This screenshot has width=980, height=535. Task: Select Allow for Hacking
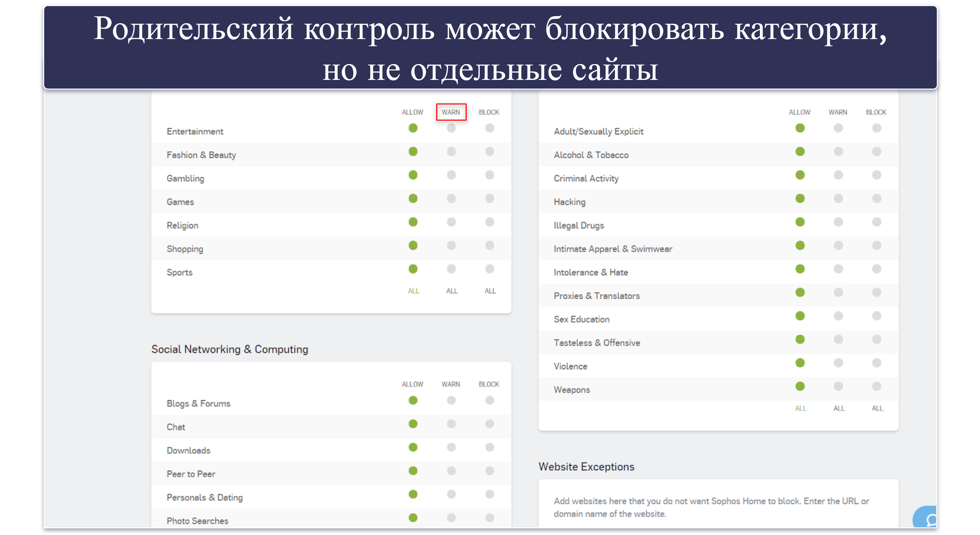800,198
